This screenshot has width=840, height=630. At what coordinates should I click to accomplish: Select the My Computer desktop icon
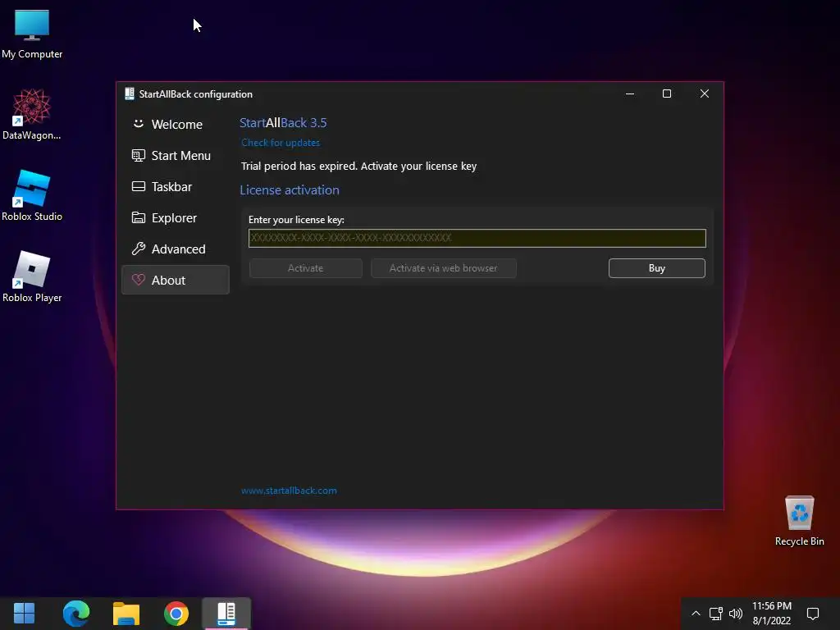point(32,34)
